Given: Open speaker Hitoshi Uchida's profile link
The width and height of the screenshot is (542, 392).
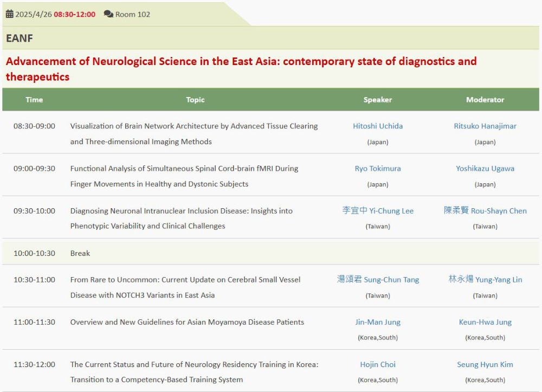Looking at the screenshot, I should [378, 126].
